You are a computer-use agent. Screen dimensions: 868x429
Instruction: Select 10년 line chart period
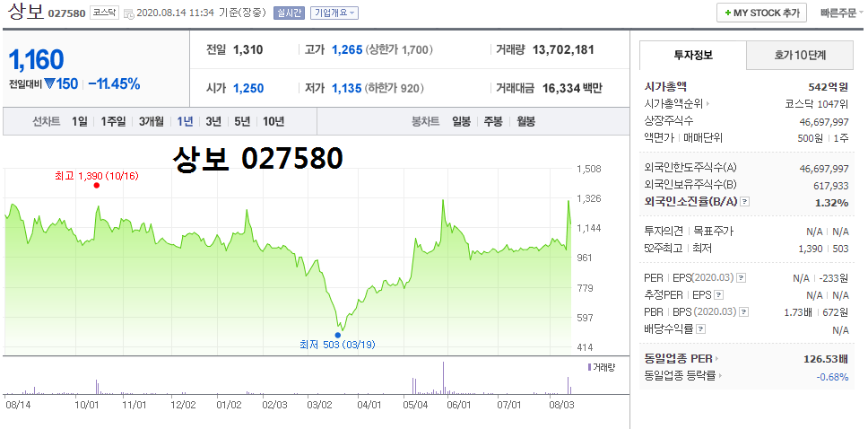[274, 121]
